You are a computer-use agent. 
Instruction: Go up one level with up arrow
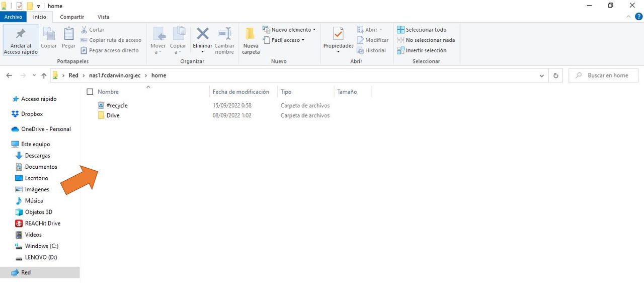click(44, 76)
